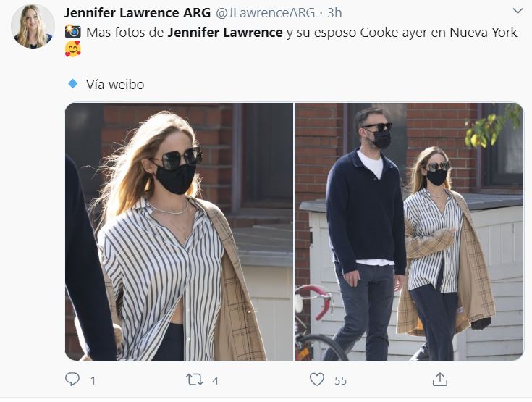Click the bold 'Jennifer Lawrence' in tweet body
The width and height of the screenshot is (532, 402).
point(225,33)
